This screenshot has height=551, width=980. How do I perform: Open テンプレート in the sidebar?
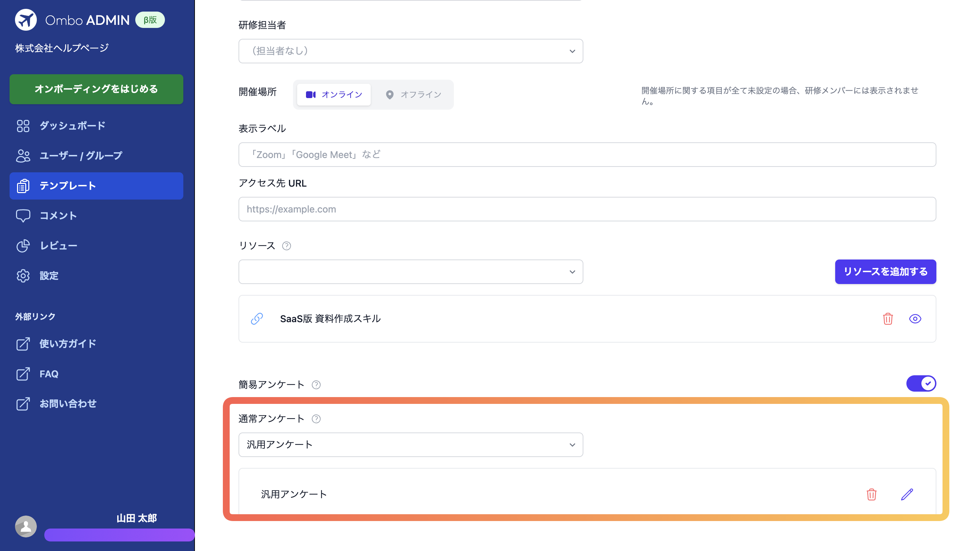(x=96, y=186)
